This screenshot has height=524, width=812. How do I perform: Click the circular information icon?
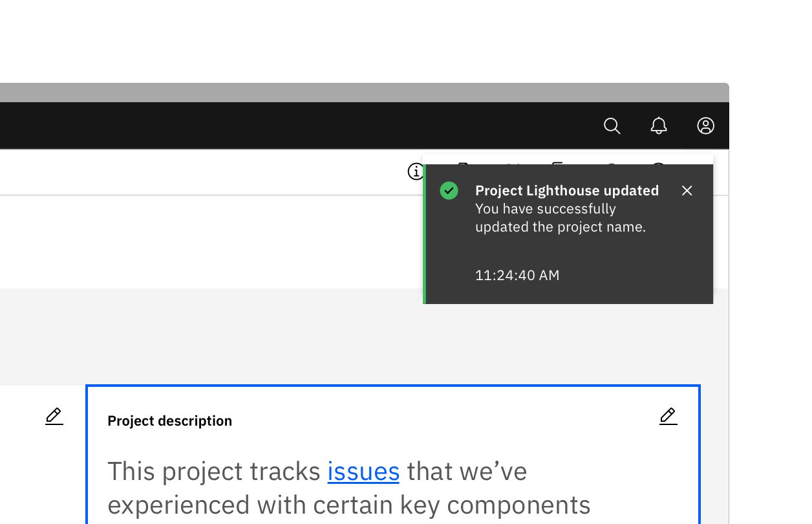[x=416, y=171]
